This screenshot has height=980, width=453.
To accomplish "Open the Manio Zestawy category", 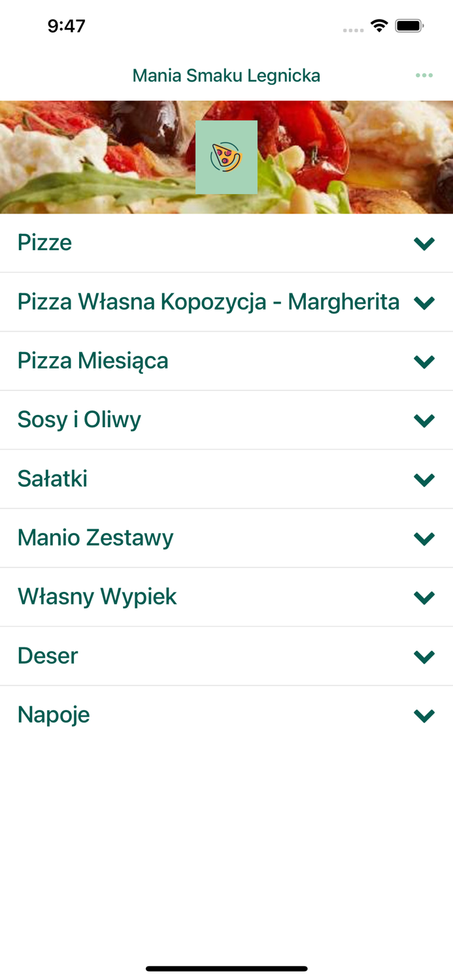I will pos(424,538).
